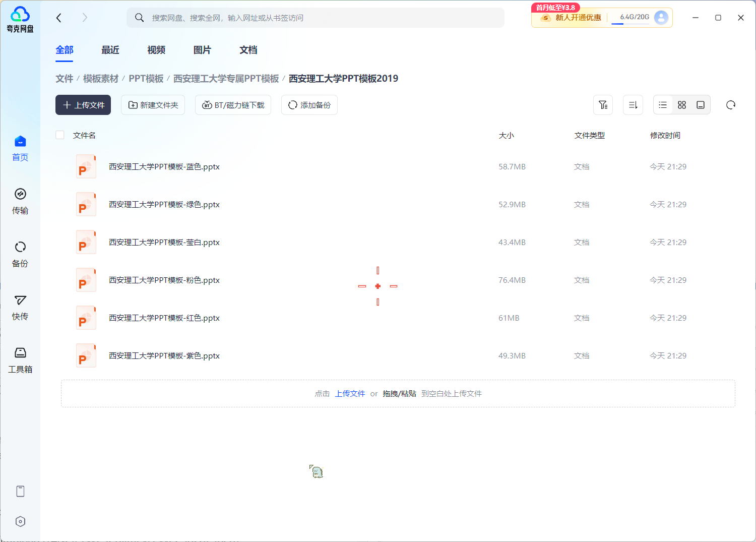Select the 全部 tab

[x=65, y=50]
